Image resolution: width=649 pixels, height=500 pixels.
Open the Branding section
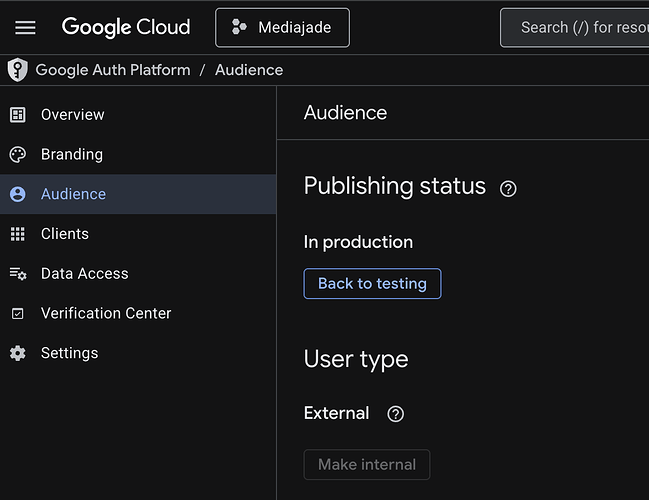tap(71, 155)
